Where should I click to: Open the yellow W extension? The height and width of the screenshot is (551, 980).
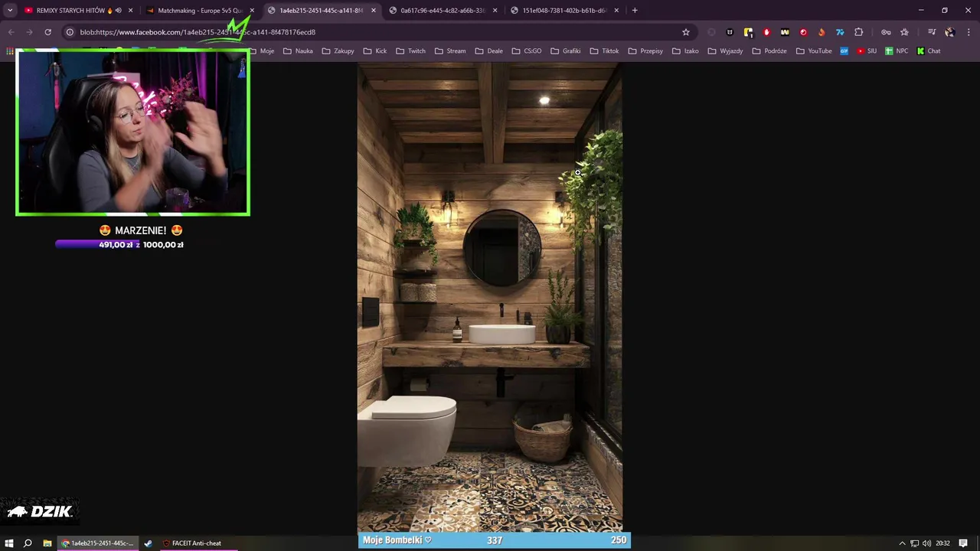coord(785,32)
